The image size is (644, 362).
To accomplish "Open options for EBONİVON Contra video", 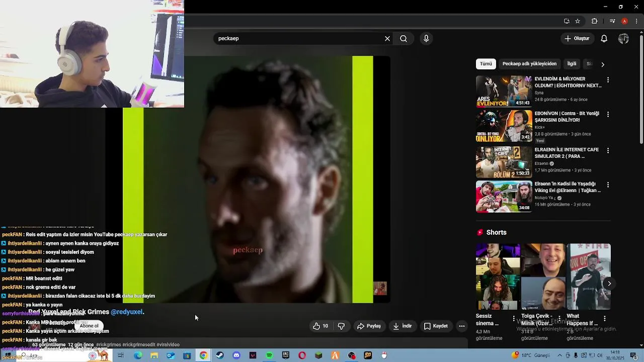I will pyautogui.click(x=608, y=115).
